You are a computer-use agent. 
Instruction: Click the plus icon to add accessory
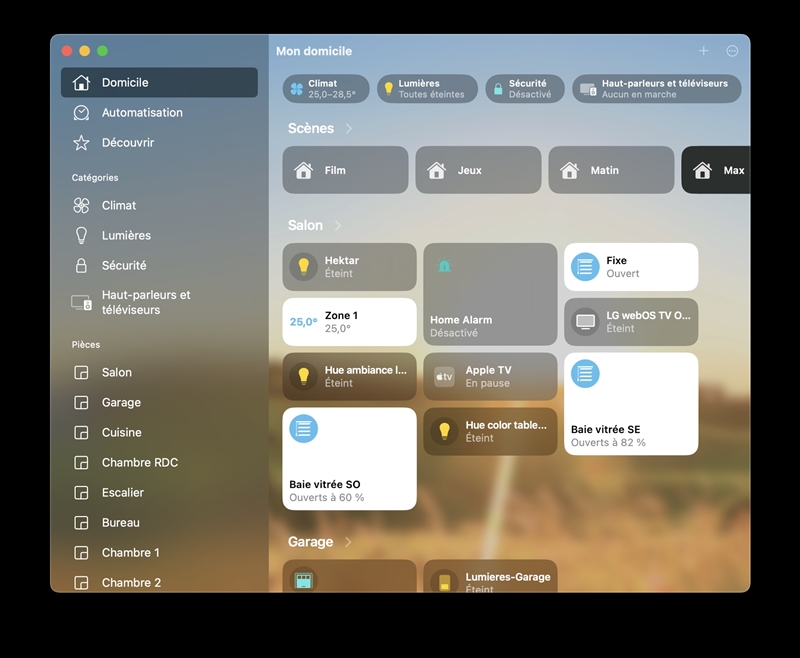coord(703,51)
